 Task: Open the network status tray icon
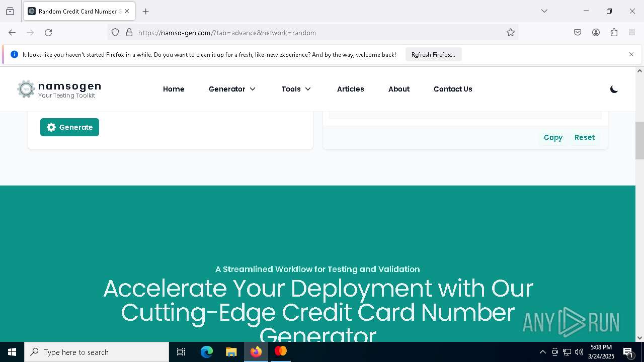[x=567, y=352]
